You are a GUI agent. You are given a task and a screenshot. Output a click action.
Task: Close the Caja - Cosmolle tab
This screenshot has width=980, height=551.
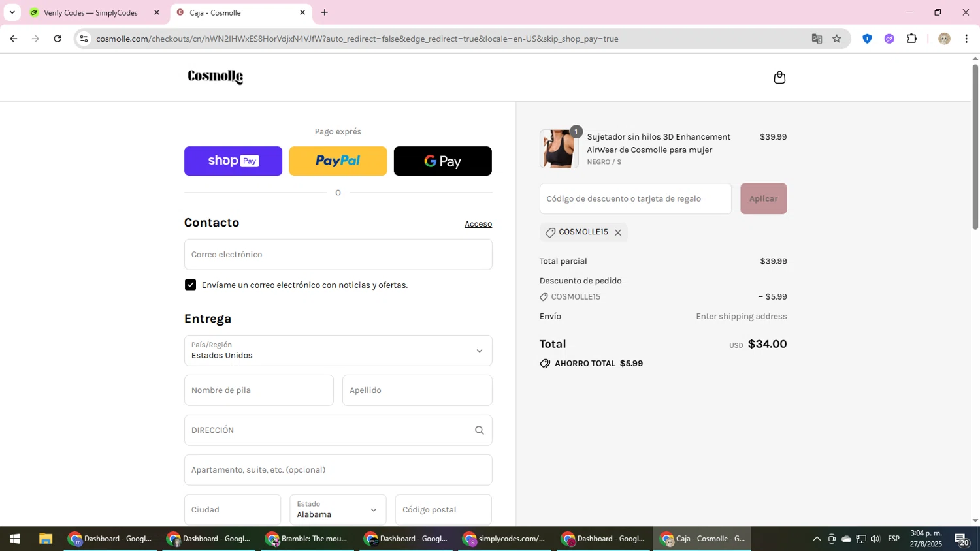[302, 12]
